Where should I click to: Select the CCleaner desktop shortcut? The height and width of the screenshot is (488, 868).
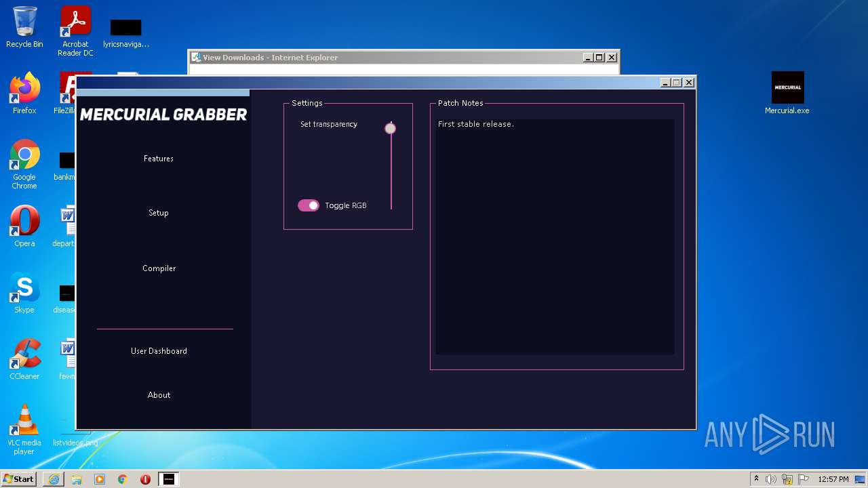click(24, 359)
